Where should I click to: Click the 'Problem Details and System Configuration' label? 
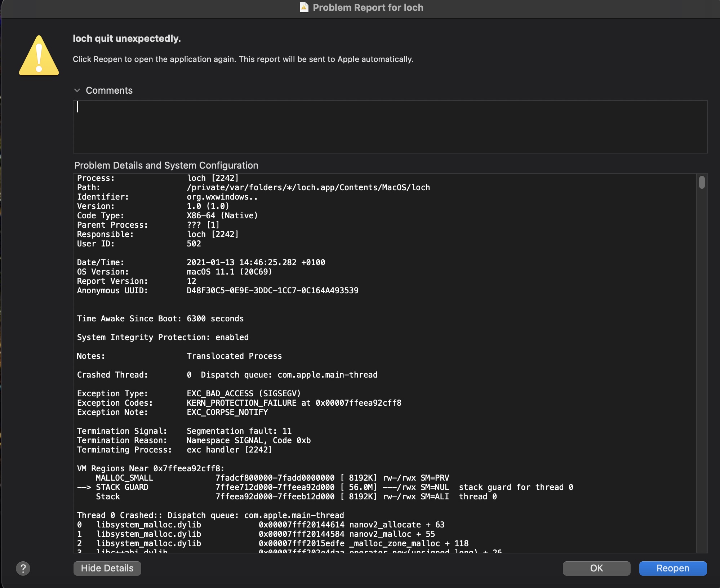click(166, 165)
